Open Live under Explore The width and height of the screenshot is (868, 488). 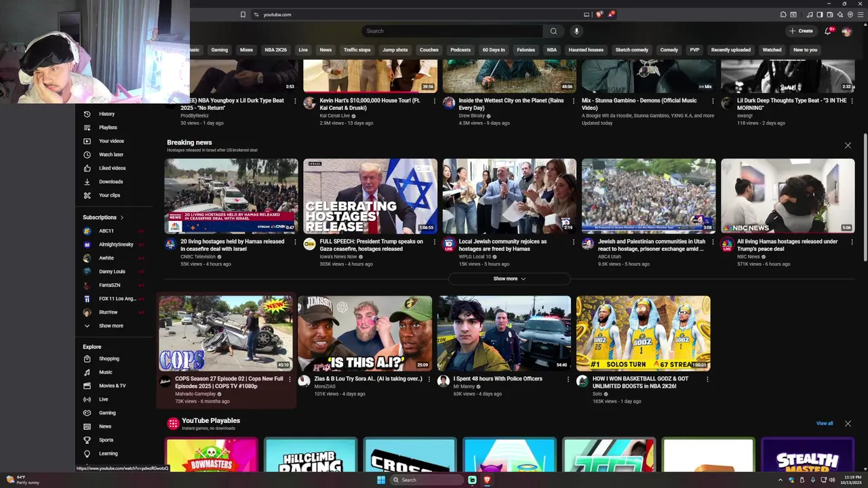114,399
